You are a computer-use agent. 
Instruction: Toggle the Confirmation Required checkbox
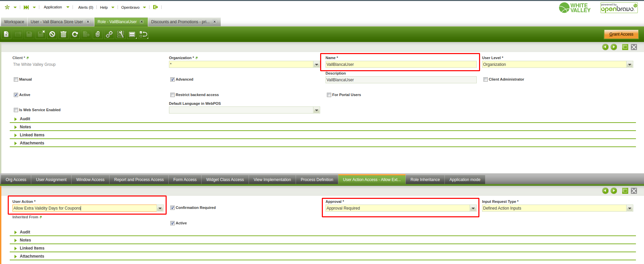point(172,208)
